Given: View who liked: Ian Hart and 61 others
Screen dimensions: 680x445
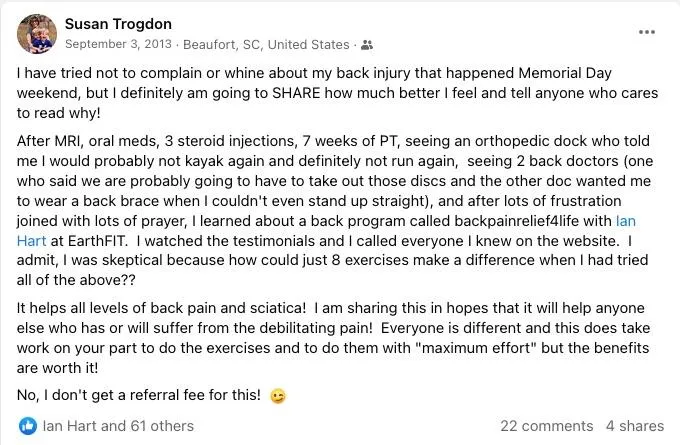Looking at the screenshot, I should coord(118,426).
